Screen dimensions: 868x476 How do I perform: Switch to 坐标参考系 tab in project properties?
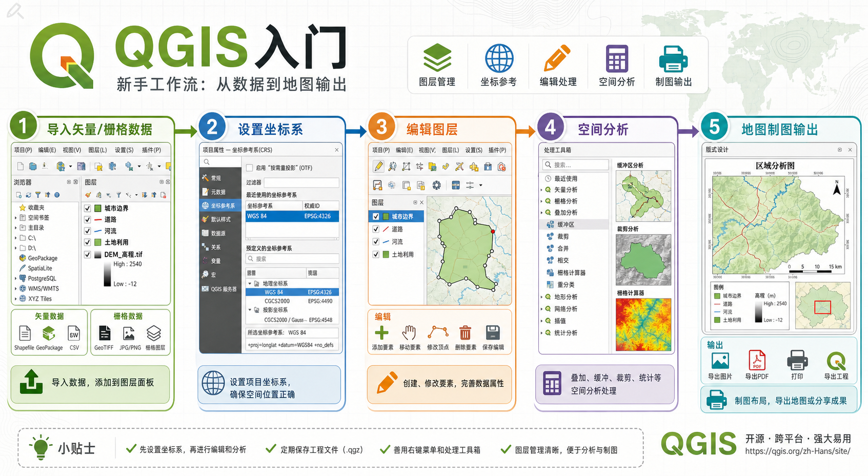tap(220, 205)
